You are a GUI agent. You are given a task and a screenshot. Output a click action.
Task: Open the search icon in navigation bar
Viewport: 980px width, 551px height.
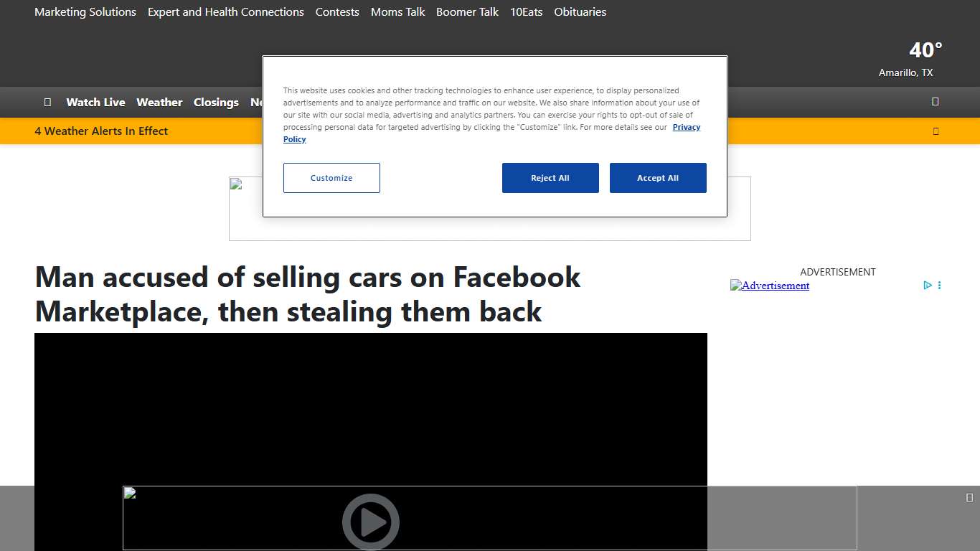935,102
